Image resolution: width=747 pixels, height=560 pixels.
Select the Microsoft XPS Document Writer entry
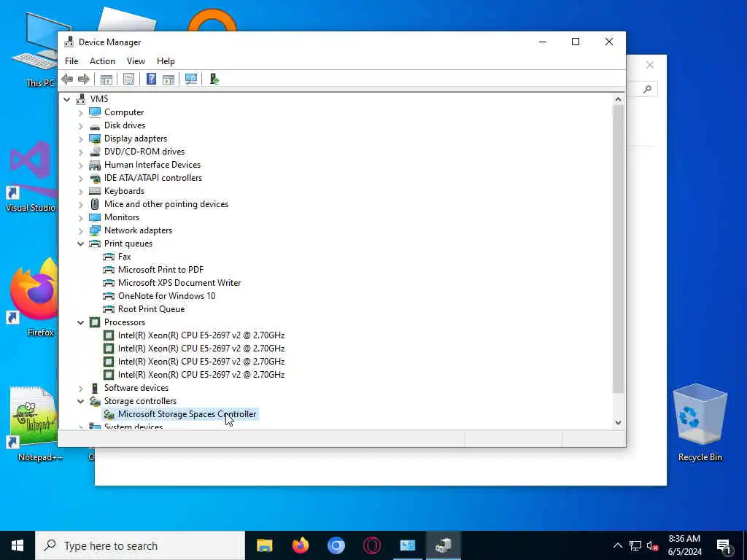(179, 283)
